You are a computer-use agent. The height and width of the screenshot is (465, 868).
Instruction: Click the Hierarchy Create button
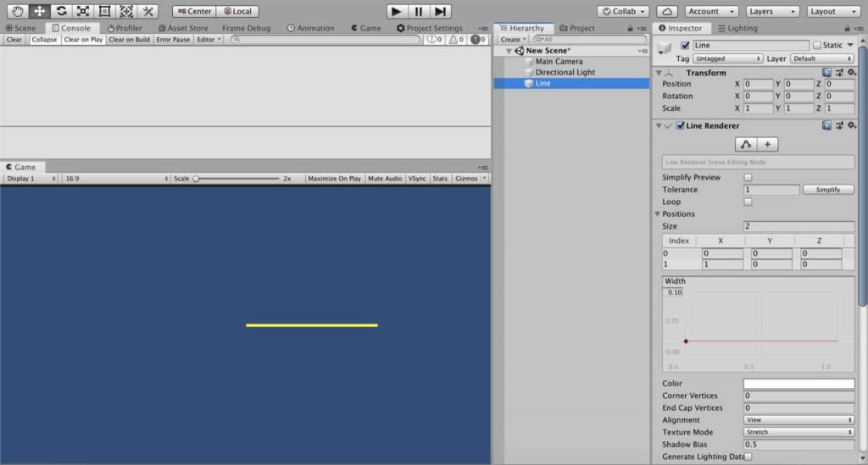[513, 39]
